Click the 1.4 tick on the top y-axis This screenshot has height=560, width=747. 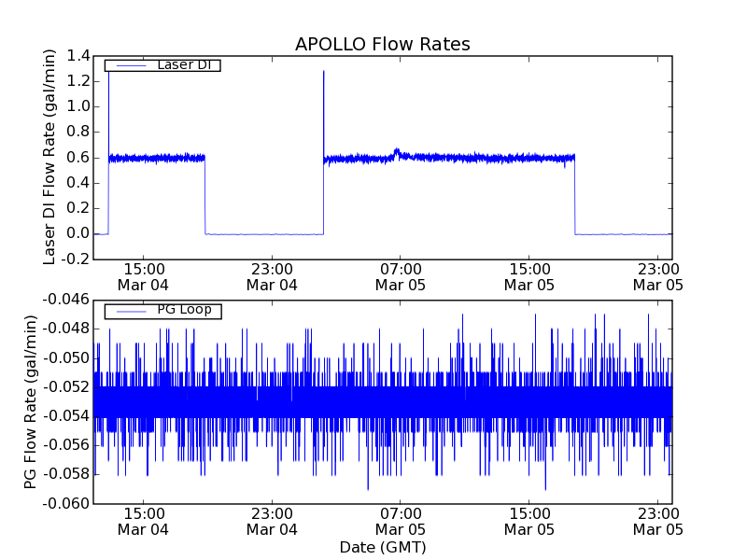78,56
